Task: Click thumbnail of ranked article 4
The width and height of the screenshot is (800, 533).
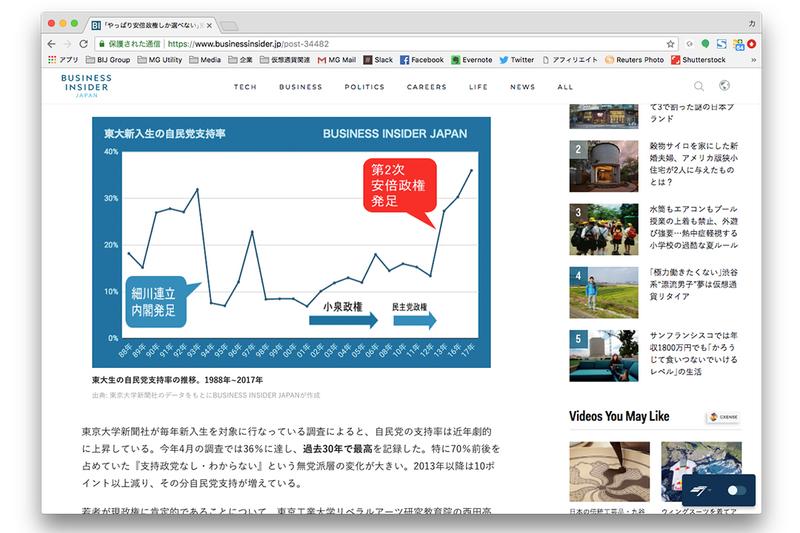Action: click(604, 293)
